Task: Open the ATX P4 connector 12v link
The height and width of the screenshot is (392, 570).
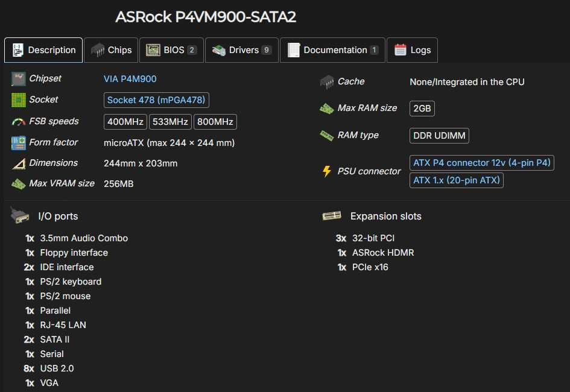Action: click(x=482, y=162)
